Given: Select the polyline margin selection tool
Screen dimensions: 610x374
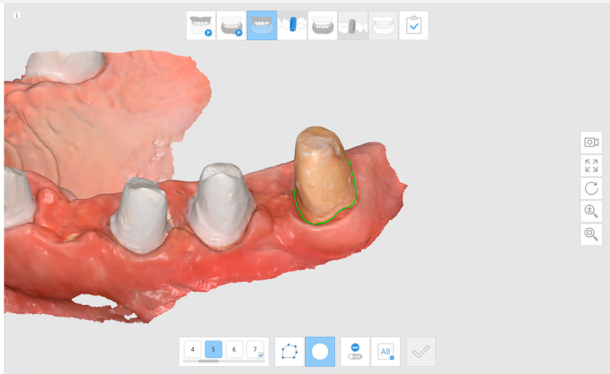Looking at the screenshot, I should 289,351.
